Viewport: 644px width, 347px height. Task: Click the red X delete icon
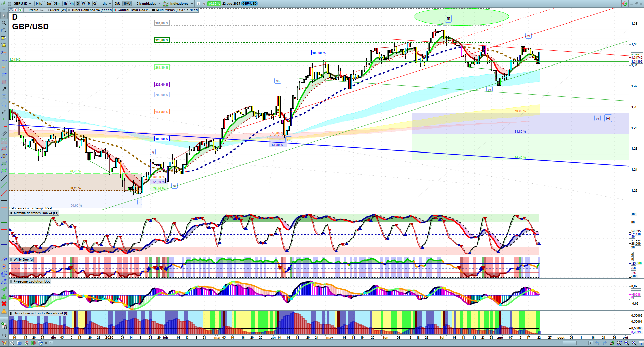(4, 304)
